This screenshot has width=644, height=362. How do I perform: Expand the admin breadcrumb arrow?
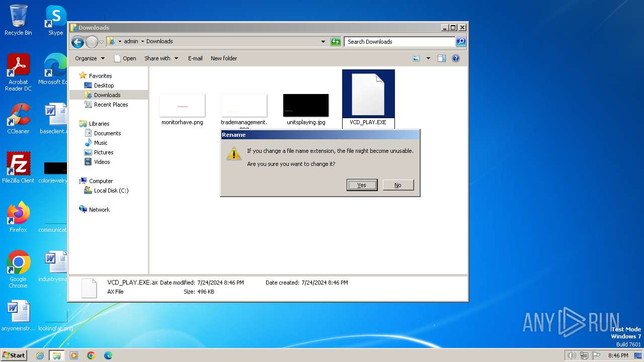[x=142, y=42]
